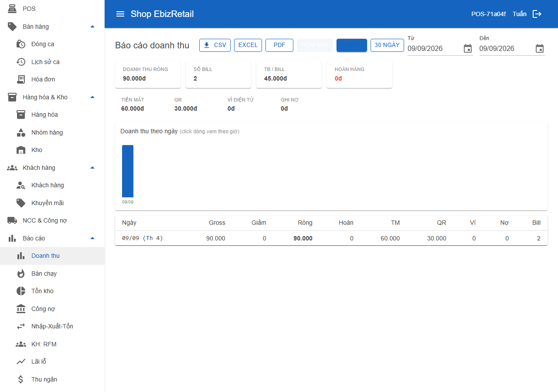Click the Kho warehouse icon
This screenshot has height=392, width=558.
point(21,150)
